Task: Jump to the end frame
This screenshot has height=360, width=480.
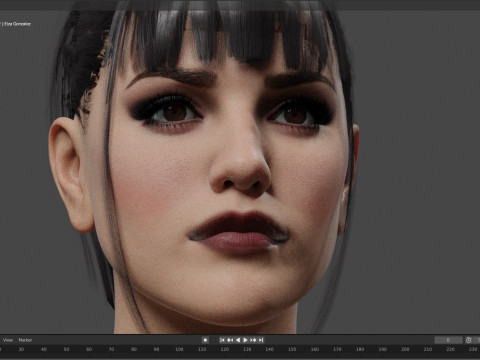Action: click(261, 340)
